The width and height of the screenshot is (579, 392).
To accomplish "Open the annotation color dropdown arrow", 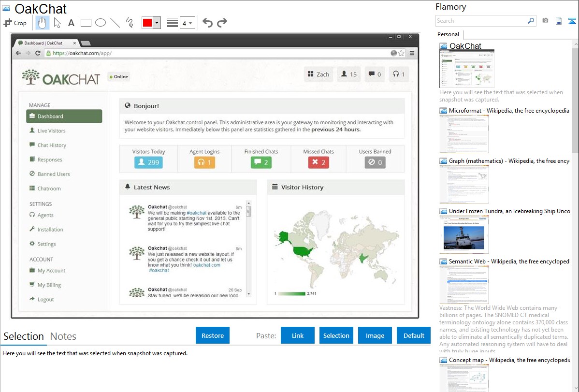I will pyautogui.click(x=157, y=23).
